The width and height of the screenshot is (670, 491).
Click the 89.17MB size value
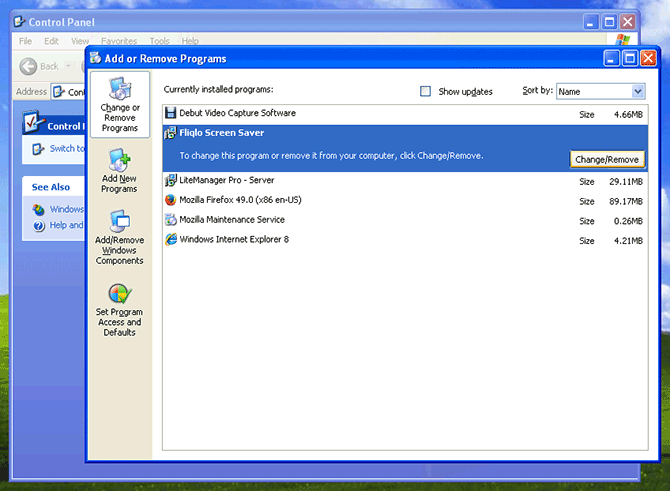626,201
